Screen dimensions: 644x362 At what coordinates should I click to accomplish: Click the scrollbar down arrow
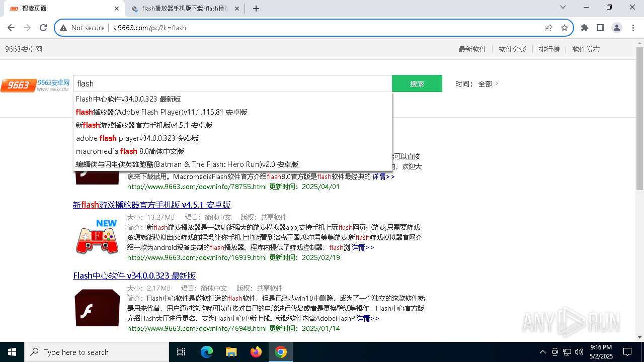[x=639, y=337]
